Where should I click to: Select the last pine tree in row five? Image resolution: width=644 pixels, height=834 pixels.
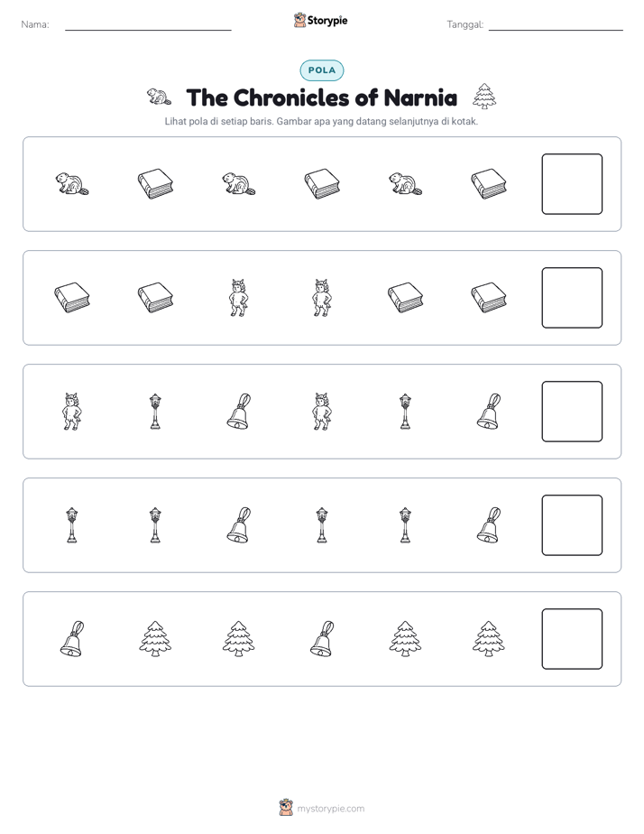(x=488, y=639)
